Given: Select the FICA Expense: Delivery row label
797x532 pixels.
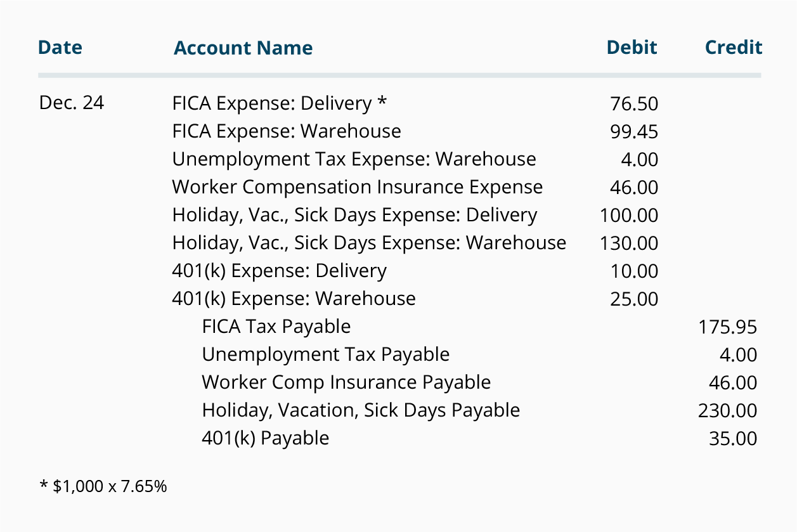Looking at the screenshot, I should [279, 103].
